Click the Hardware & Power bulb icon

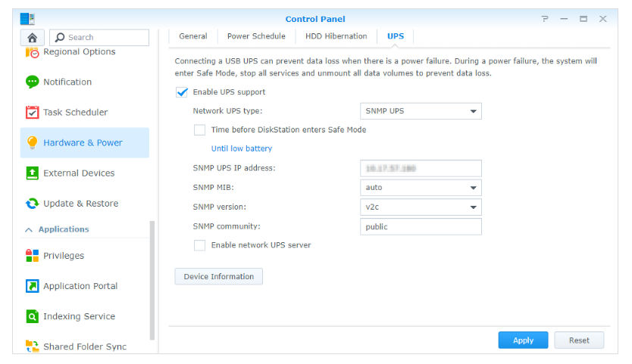[x=33, y=142]
